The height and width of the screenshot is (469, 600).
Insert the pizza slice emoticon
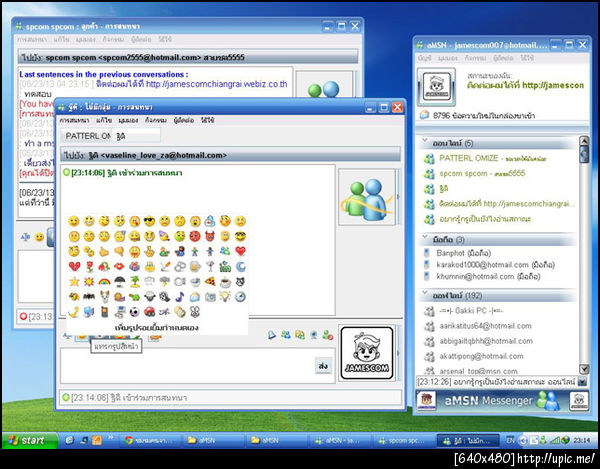click(x=210, y=282)
